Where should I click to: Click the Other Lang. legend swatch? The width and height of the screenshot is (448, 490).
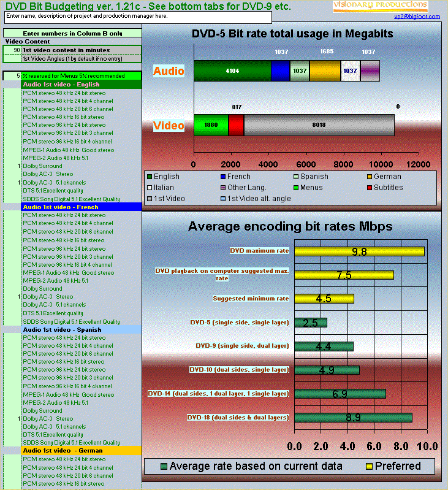[x=223, y=188]
